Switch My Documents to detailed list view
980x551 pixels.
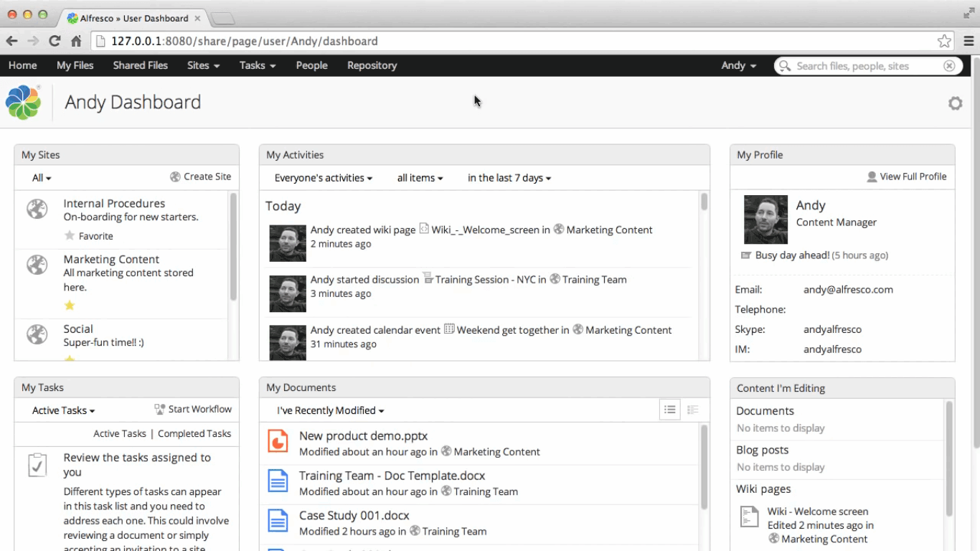(692, 410)
